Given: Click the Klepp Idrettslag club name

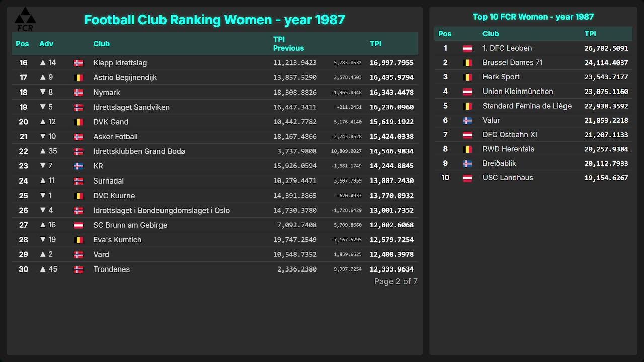Looking at the screenshot, I should tap(120, 63).
